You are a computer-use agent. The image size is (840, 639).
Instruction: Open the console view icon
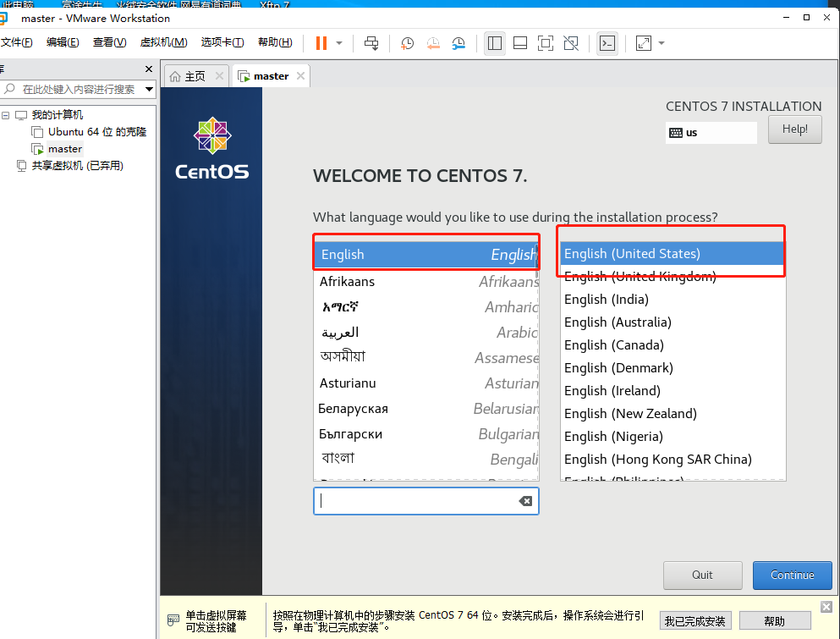pos(607,43)
